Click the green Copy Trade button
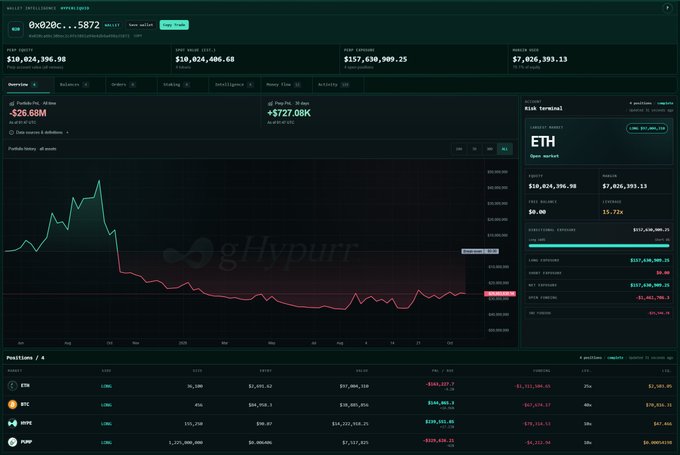The height and width of the screenshot is (455, 680). pyautogui.click(x=174, y=25)
